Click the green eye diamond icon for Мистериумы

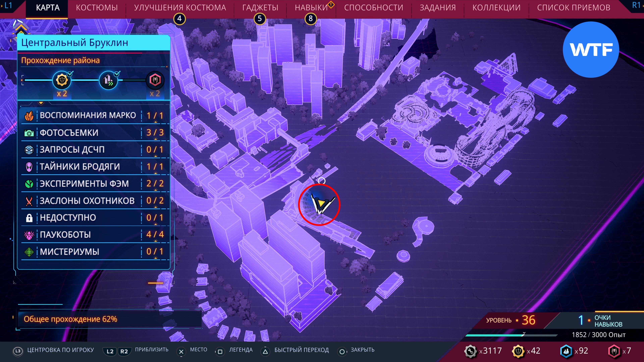29,252
